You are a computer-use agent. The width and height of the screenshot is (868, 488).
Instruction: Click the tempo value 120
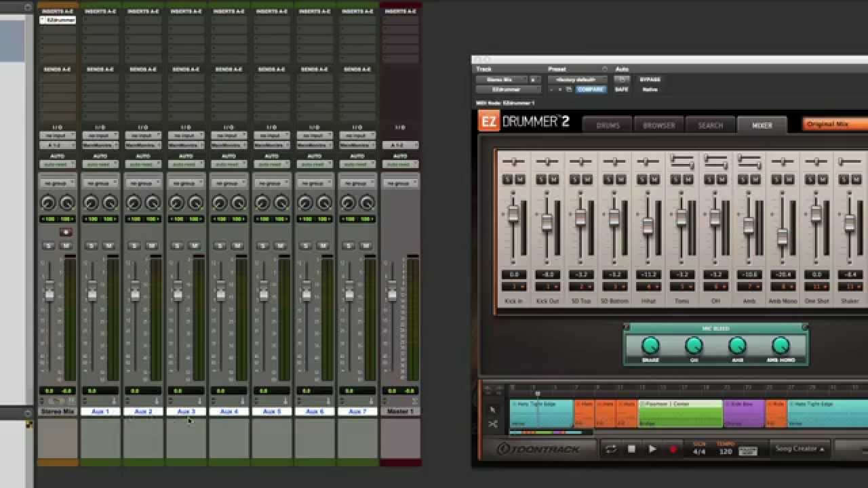pos(726,451)
